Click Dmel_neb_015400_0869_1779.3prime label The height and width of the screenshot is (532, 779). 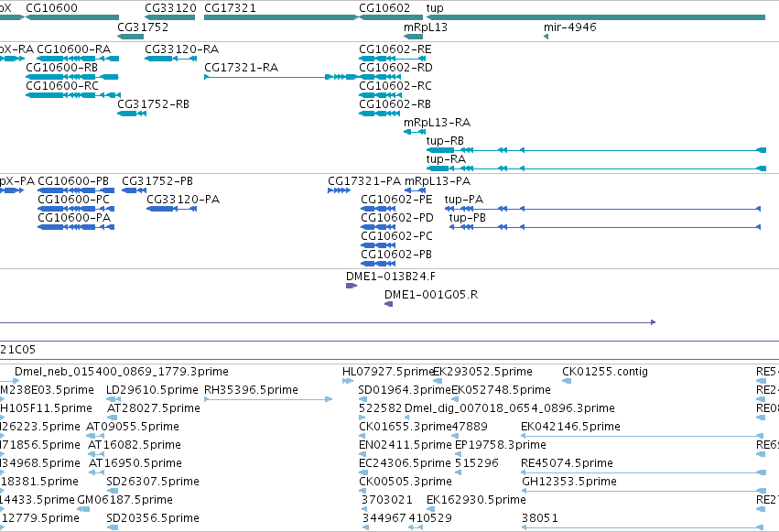(x=121, y=371)
